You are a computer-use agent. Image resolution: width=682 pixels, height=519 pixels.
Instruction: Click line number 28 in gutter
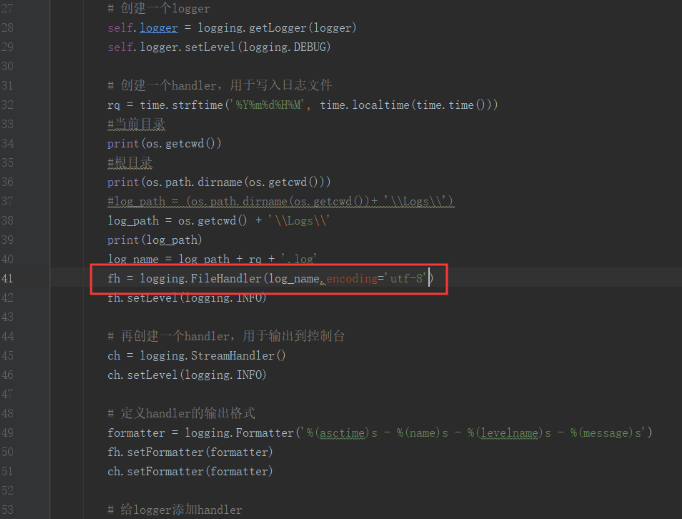pos(7,28)
